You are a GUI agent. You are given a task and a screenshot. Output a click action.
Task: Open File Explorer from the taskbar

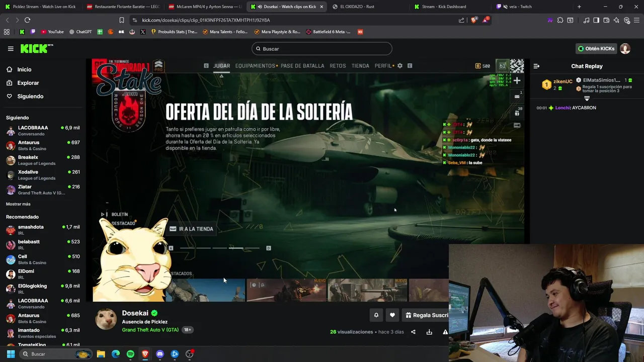101,354
